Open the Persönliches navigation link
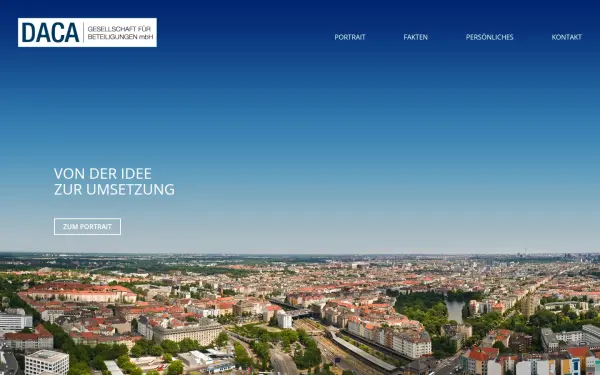Viewport: 600px width, 375px height. (x=489, y=37)
